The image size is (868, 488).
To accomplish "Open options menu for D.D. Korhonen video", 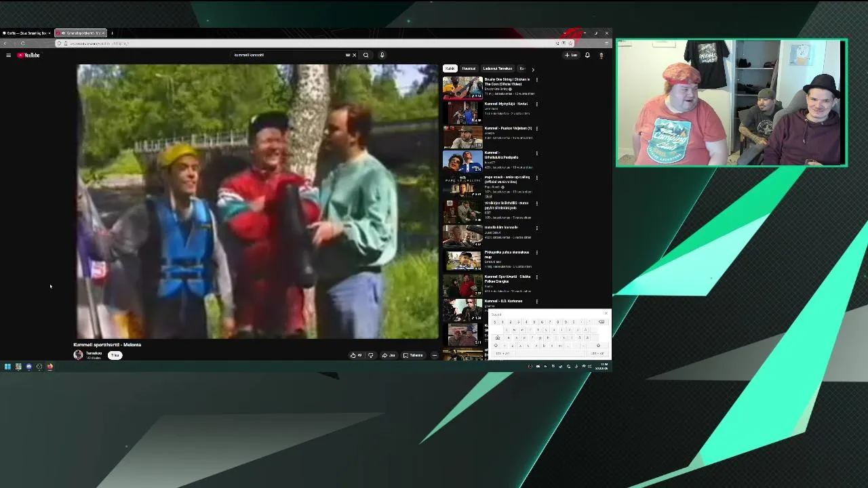I will [x=537, y=302].
